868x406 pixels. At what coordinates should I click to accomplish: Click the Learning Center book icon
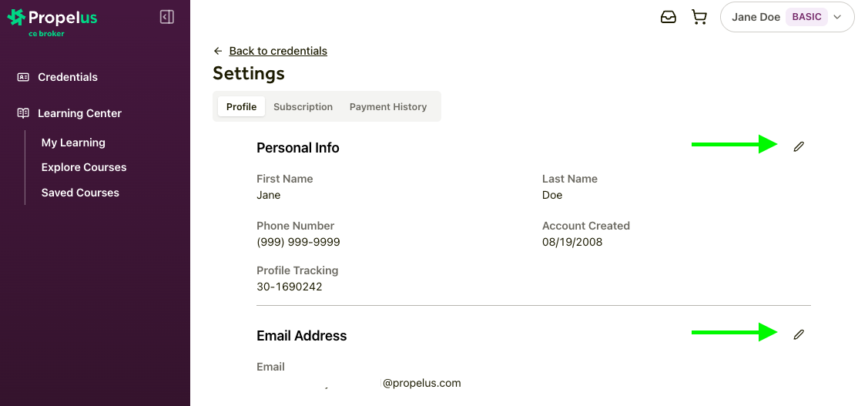(23, 113)
